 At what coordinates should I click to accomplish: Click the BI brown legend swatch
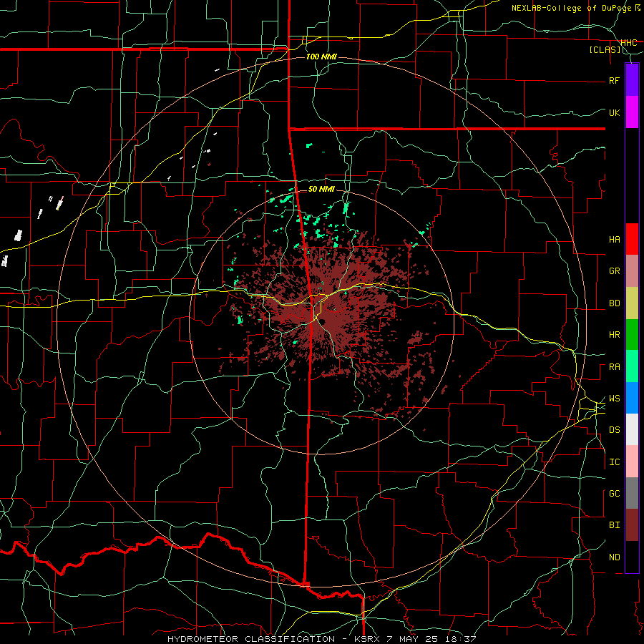632,525
